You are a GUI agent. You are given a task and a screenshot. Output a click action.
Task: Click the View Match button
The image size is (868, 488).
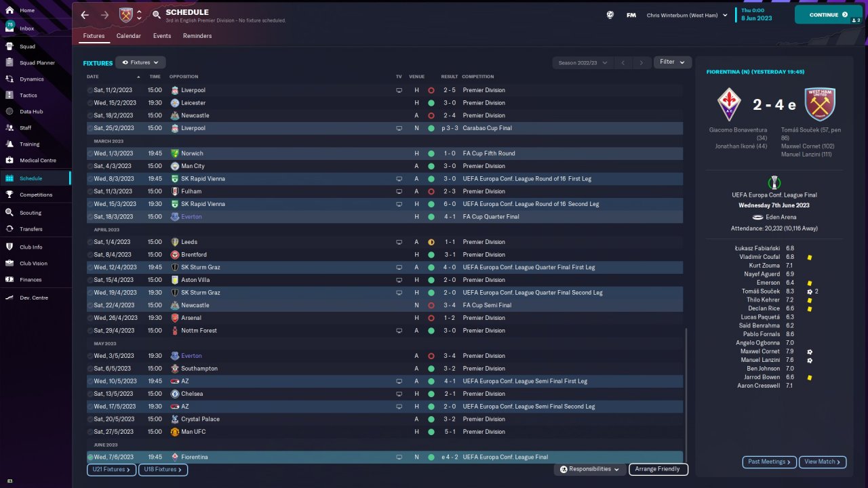pos(823,462)
